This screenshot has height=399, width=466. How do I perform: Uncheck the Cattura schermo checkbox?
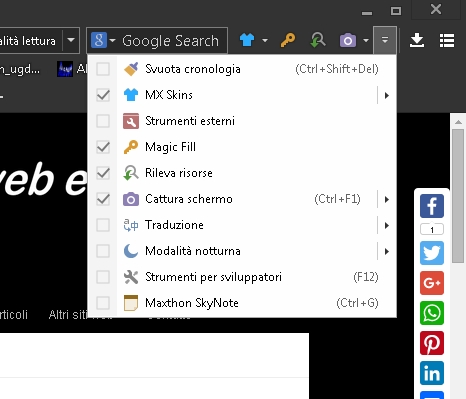pos(103,199)
